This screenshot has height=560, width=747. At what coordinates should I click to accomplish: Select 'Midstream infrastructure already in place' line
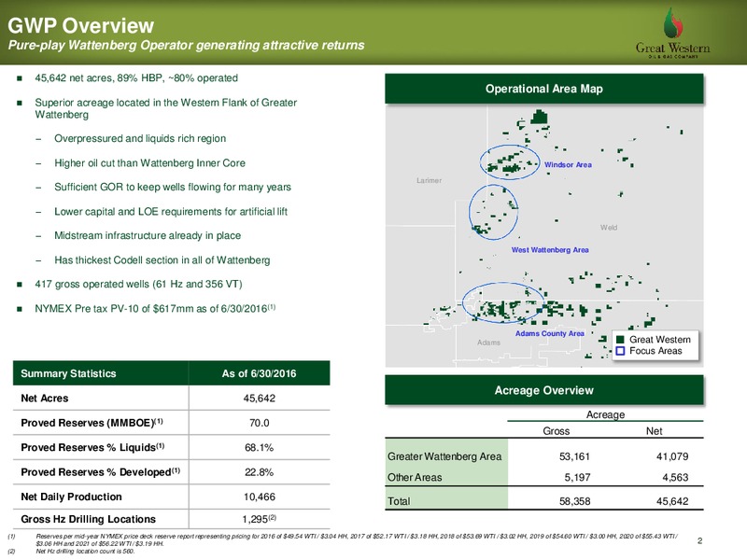tap(148, 236)
